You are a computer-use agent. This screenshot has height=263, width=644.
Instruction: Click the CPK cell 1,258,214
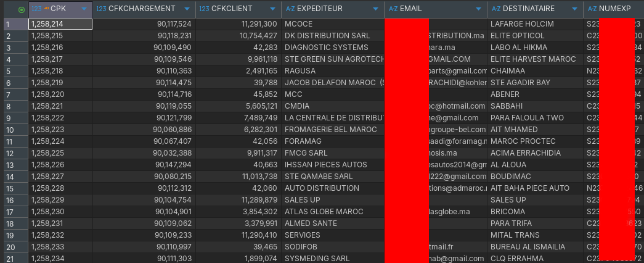pyautogui.click(x=60, y=24)
